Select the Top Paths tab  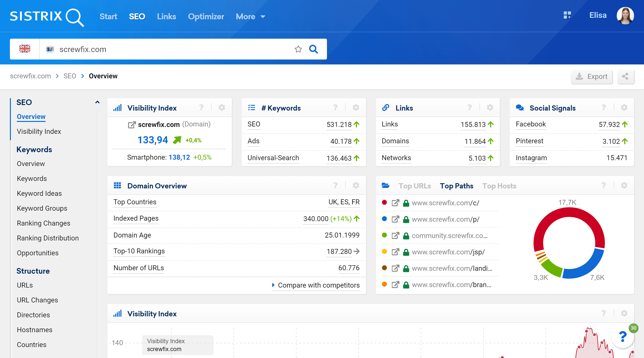(x=456, y=186)
